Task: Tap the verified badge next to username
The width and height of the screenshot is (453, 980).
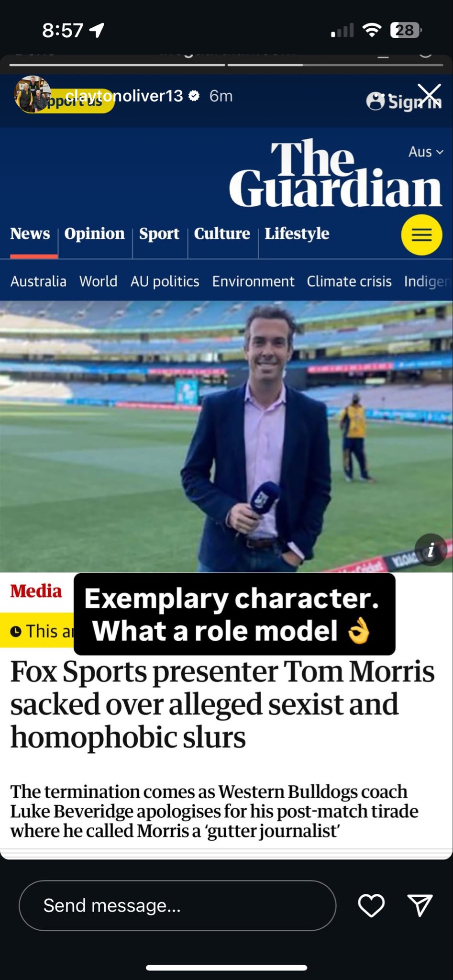Action: pos(194,96)
